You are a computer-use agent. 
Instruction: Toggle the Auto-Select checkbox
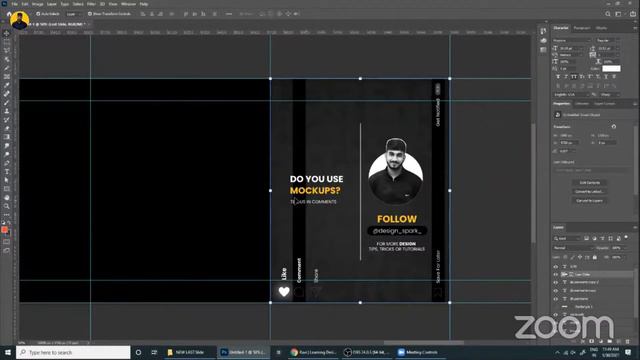[x=38, y=14]
